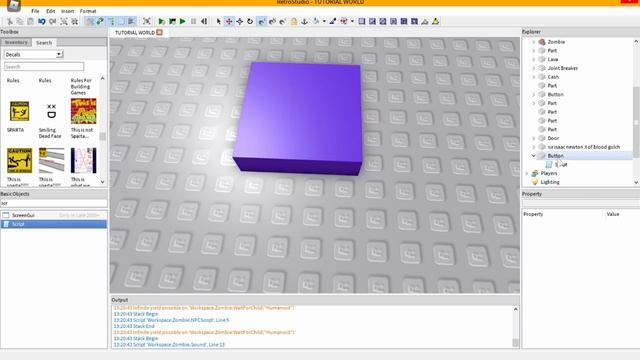Choose the Resize tool next to Move

click(240, 21)
